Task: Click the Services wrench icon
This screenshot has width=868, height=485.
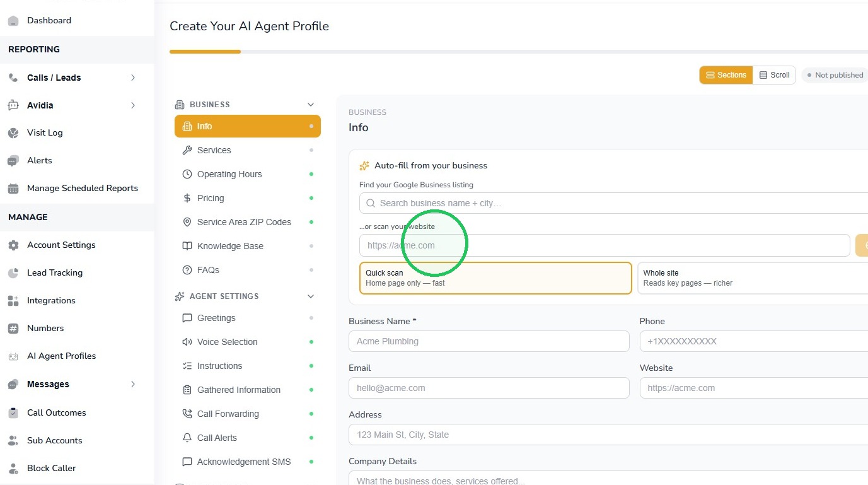Action: [x=187, y=150]
